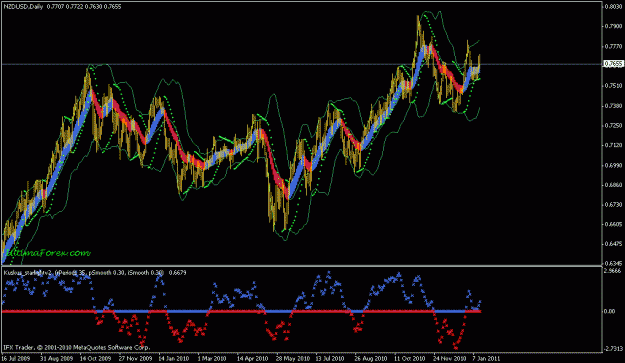Select the -2.7313 indicator scale value
This screenshot has width=625, height=363.
613,349
